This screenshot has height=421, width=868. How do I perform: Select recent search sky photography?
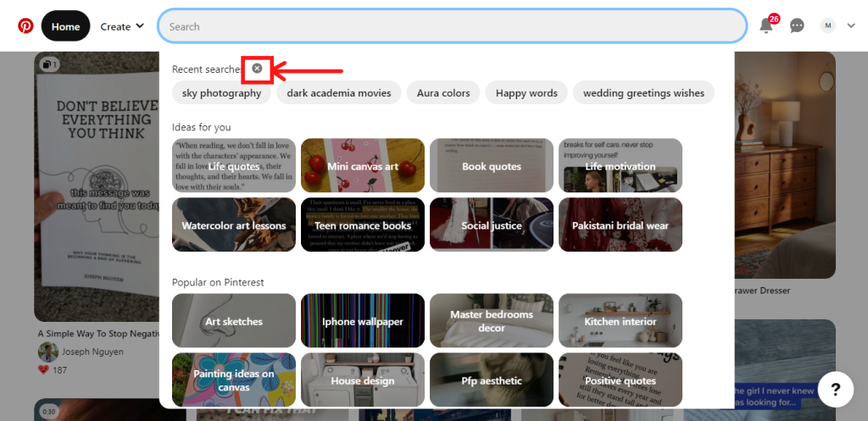(x=221, y=93)
